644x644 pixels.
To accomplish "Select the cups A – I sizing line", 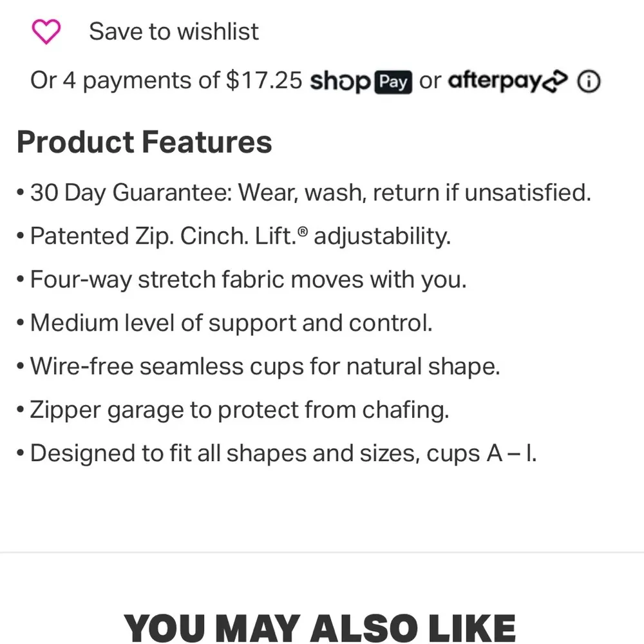I will pyautogui.click(x=282, y=454).
